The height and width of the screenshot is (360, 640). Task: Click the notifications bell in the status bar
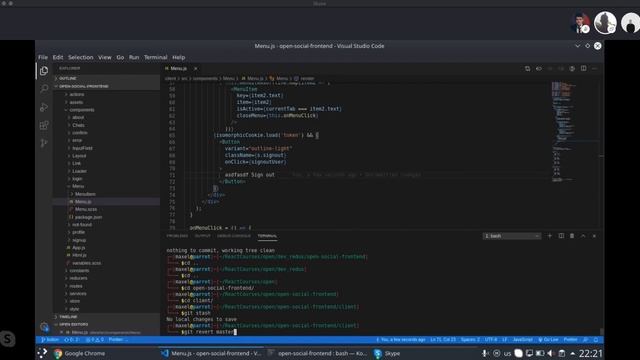pyautogui.click(x=596, y=340)
